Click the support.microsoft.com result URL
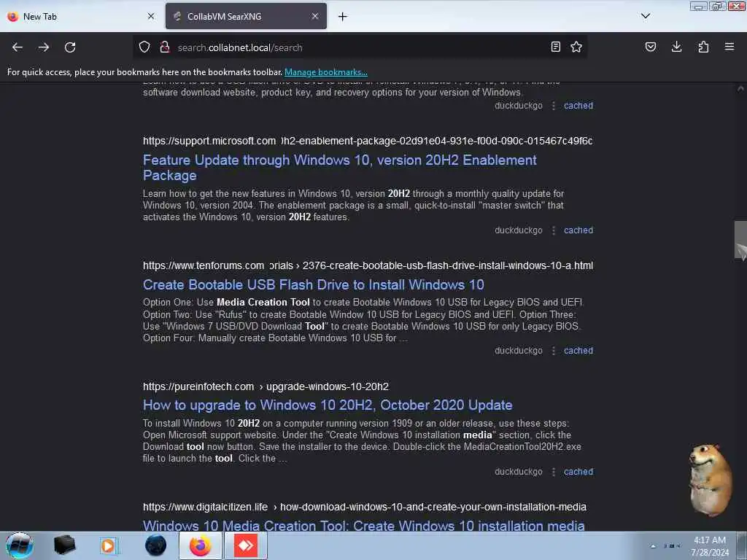Screen dimensions: 747x560 [x=368, y=141]
